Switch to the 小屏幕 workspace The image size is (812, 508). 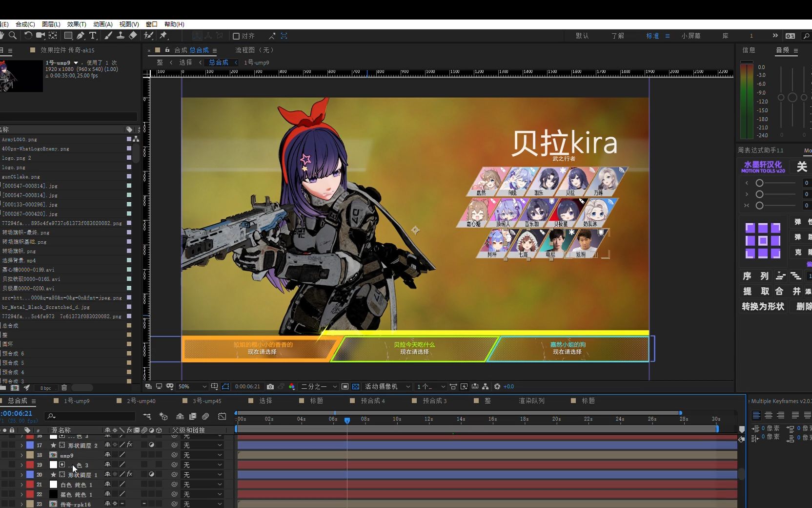click(690, 36)
